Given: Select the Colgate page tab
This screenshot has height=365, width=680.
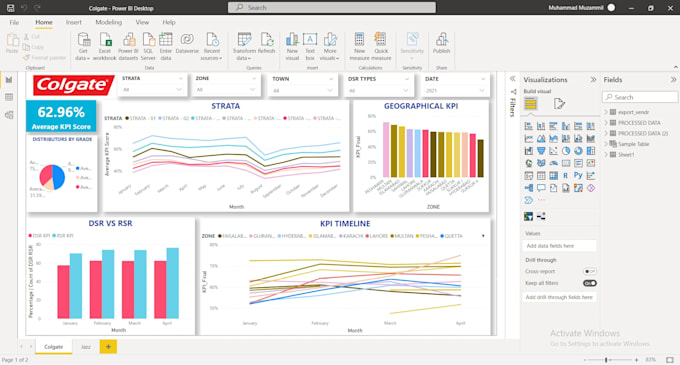Looking at the screenshot, I should click(54, 347).
